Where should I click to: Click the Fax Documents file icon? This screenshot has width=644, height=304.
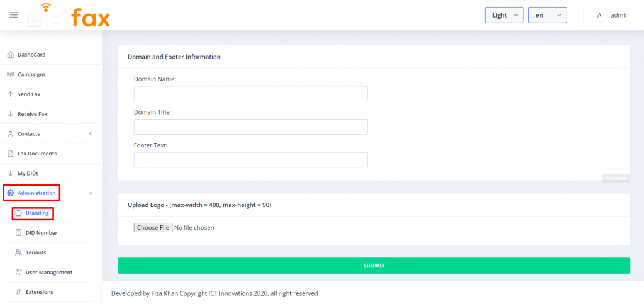tap(10, 154)
